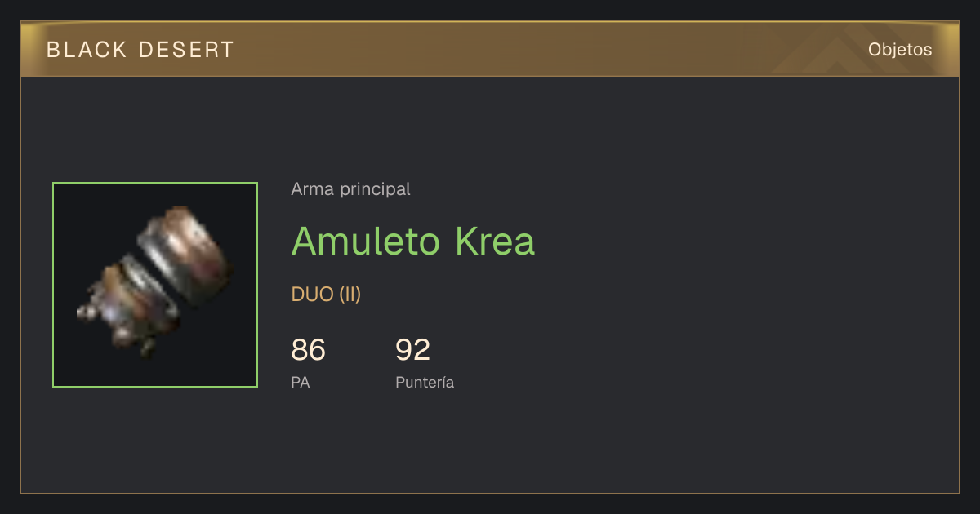Select the Amuleto Krea item name
Screen dimensions: 980x514
tap(413, 241)
